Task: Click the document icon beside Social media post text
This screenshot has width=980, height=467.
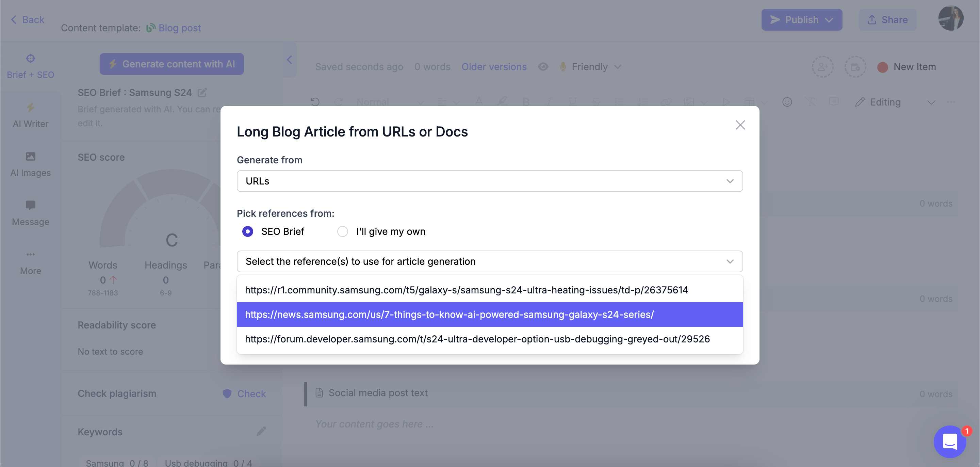Action: pyautogui.click(x=319, y=393)
